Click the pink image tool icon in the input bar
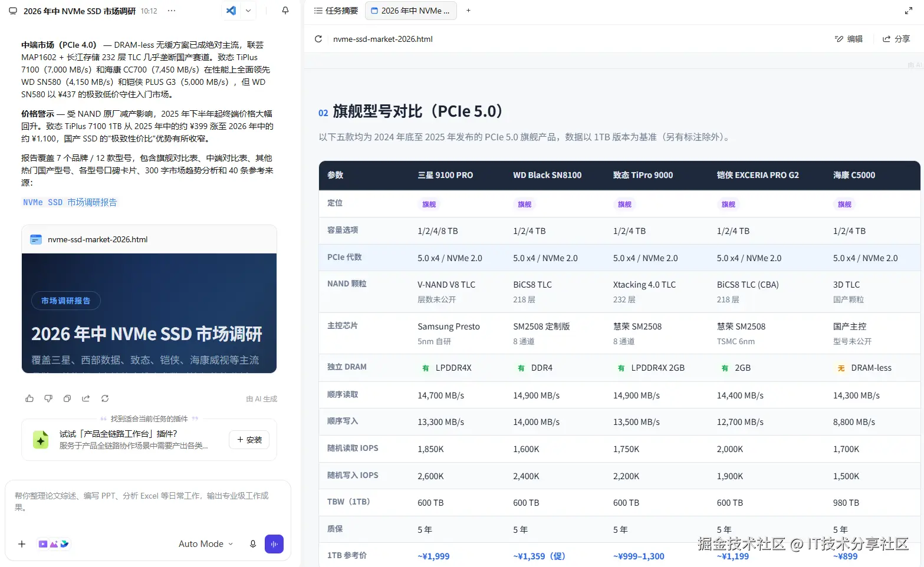924x567 pixels. [54, 544]
